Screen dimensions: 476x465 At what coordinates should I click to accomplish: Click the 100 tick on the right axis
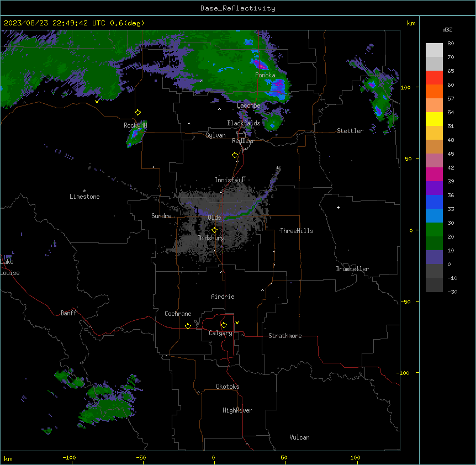coord(405,87)
